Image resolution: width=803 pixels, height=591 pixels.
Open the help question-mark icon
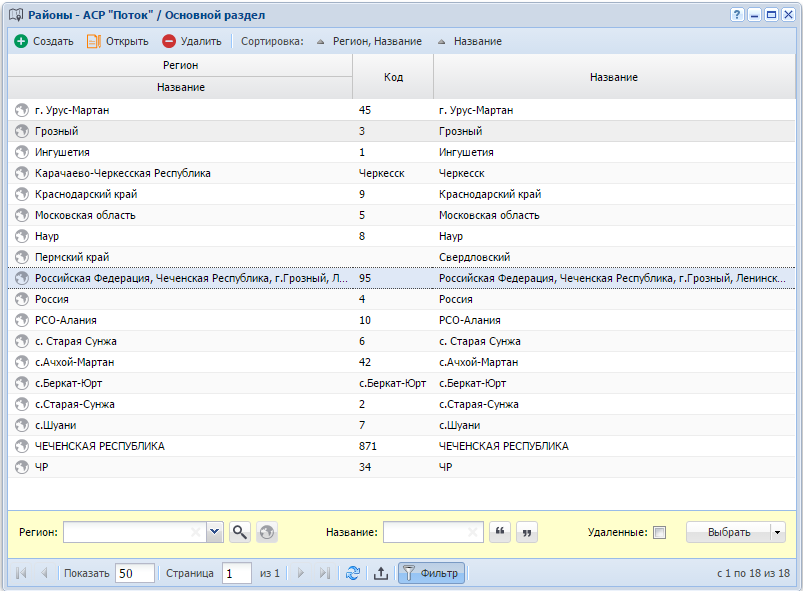pyautogui.click(x=736, y=15)
